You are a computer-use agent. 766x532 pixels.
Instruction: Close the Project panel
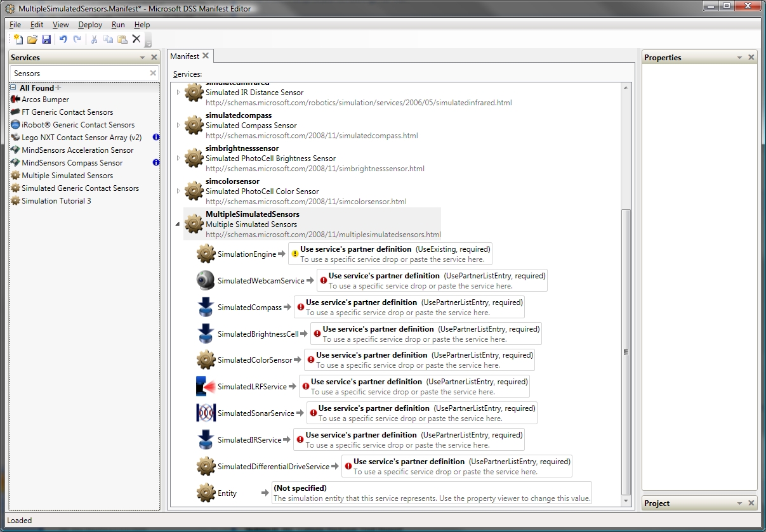(x=751, y=503)
